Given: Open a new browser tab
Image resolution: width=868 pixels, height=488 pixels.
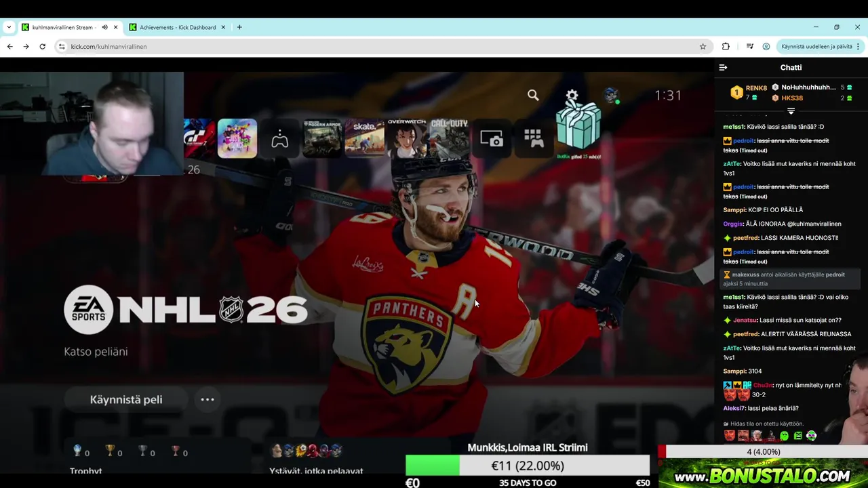Looking at the screenshot, I should (239, 27).
